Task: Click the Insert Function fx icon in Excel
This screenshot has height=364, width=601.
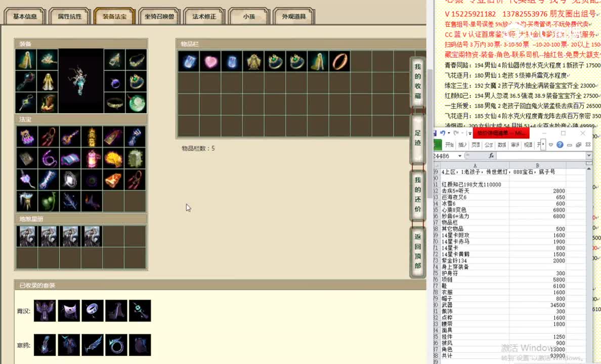Action: pos(491,156)
